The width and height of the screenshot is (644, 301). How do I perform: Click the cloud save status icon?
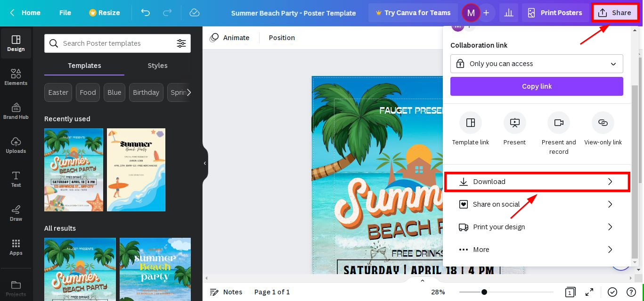[x=194, y=13]
